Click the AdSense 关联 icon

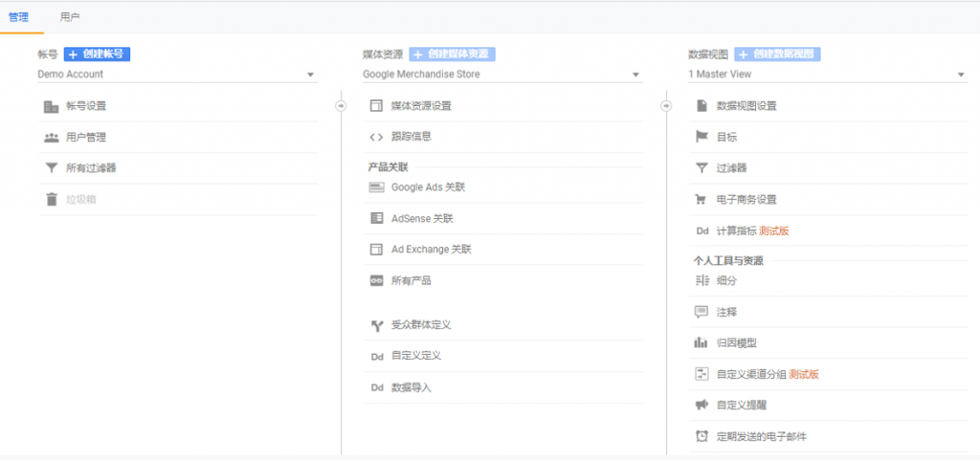pyautogui.click(x=376, y=218)
